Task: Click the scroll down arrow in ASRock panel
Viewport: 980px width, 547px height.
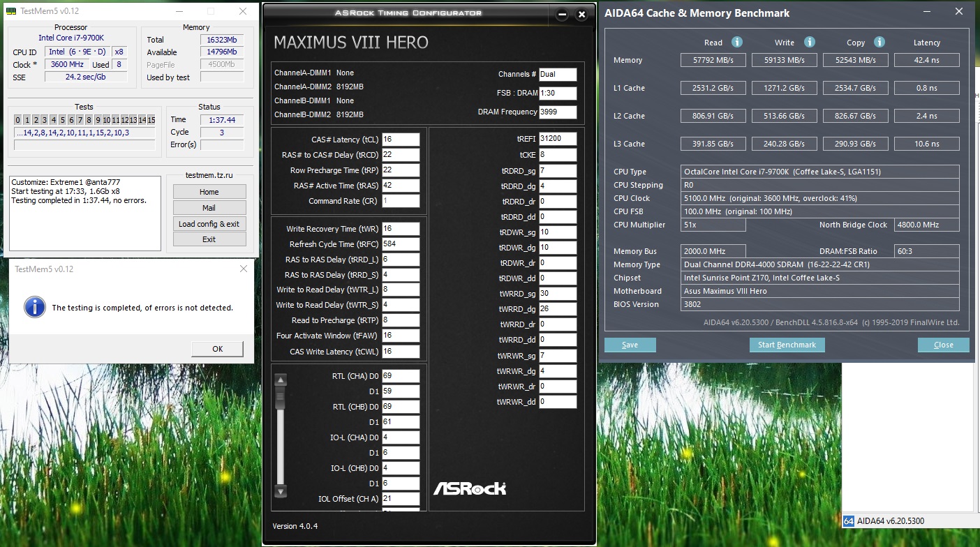Action: point(281,491)
